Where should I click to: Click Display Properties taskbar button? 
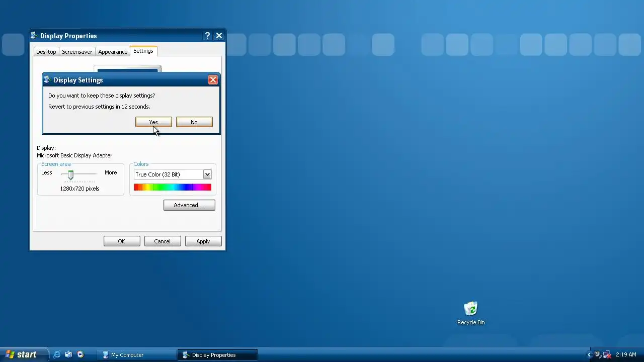tap(217, 355)
